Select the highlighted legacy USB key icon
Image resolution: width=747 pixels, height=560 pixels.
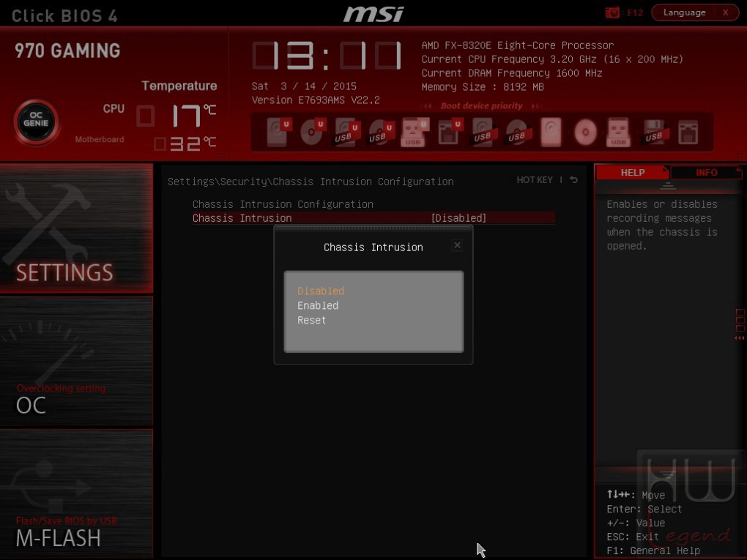coord(619,132)
